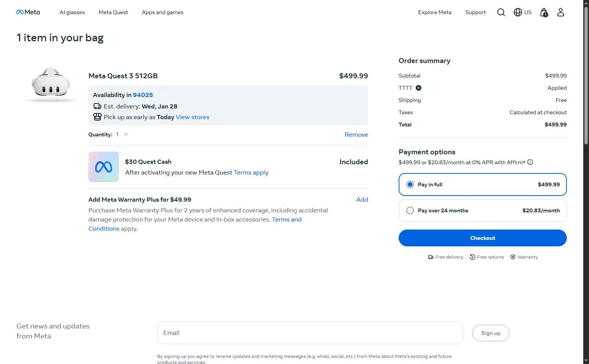Screen dimensions: 589x364
Task: Open the user account profile icon
Action: click(560, 12)
